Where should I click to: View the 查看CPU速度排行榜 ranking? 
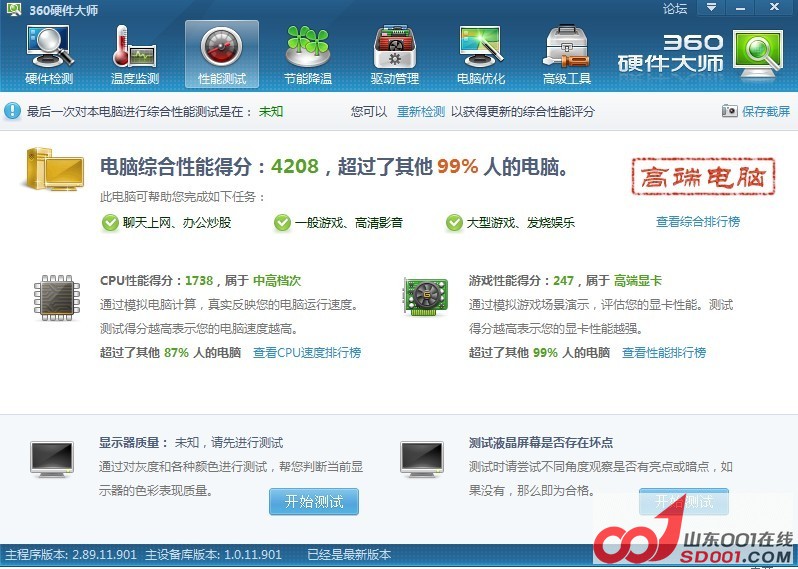click(x=306, y=353)
